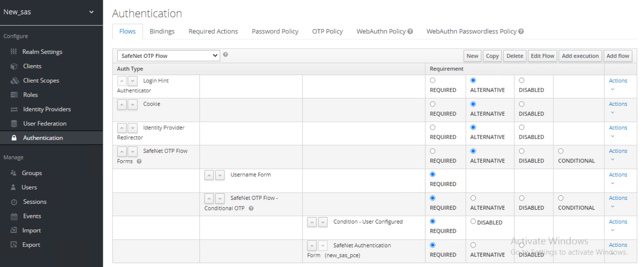Click the Add execution button
This screenshot has height=267, width=644.
click(x=580, y=56)
